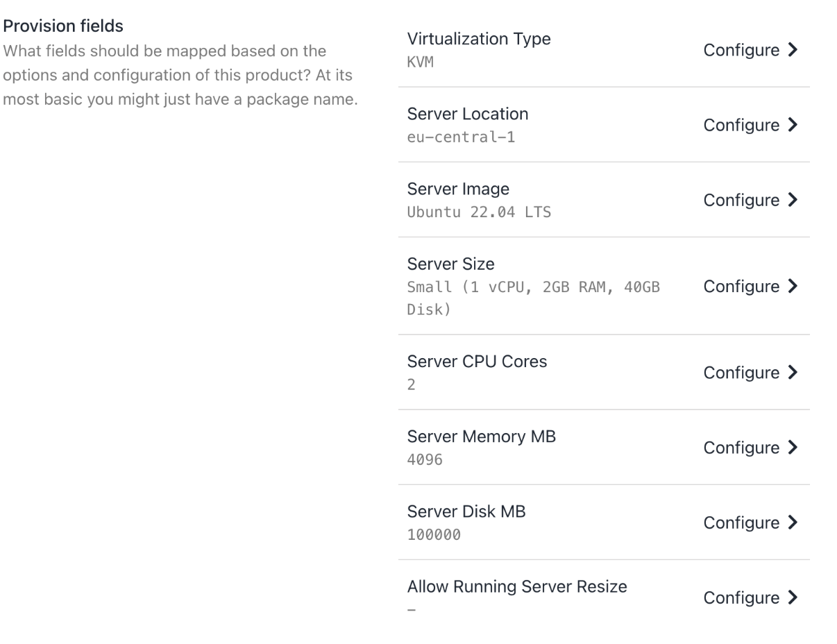Expand Allow Running Server Resize via chevron
This screenshot has width=837, height=644.
(x=793, y=598)
